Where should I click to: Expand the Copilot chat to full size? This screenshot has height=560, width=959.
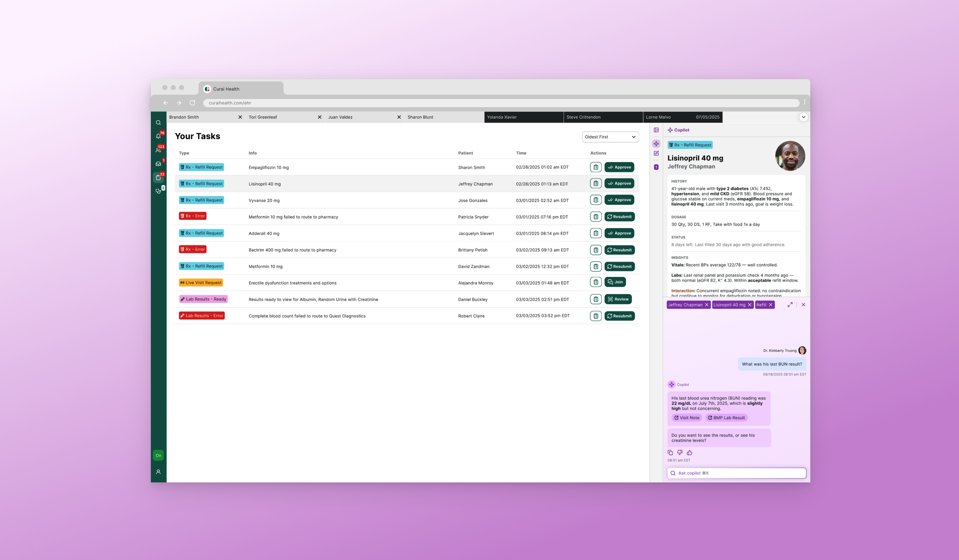click(x=790, y=305)
